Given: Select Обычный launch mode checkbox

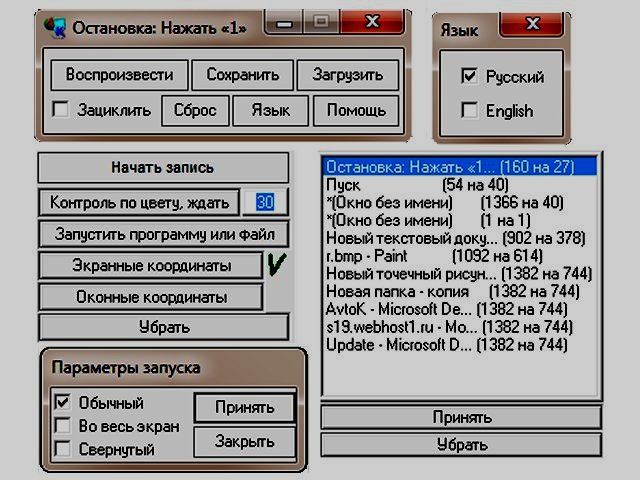Looking at the screenshot, I should (62, 403).
